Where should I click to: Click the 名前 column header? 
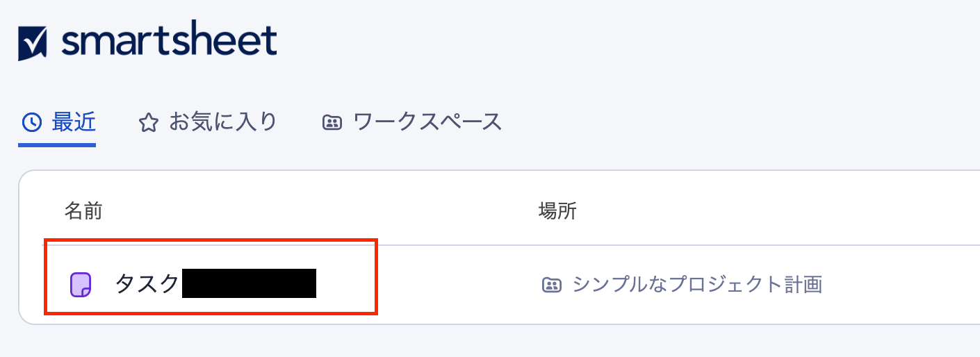tap(83, 211)
